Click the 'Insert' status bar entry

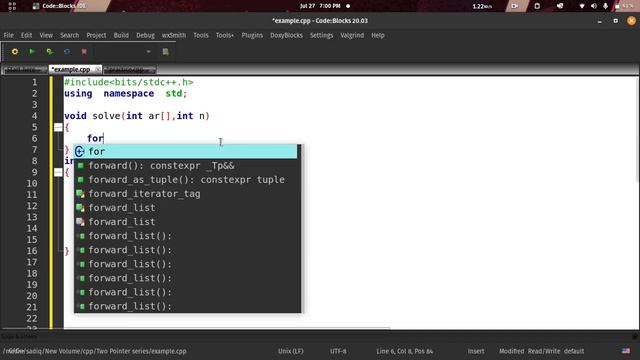coord(476,351)
